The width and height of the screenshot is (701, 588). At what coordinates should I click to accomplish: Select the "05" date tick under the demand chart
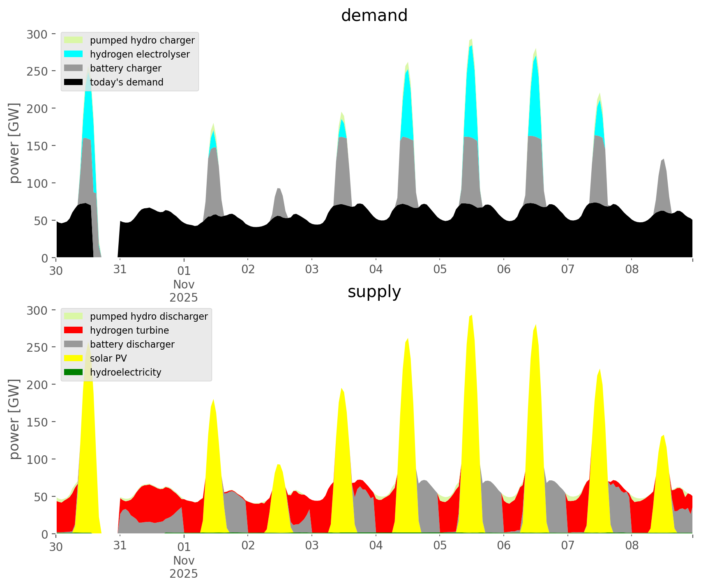tap(440, 270)
